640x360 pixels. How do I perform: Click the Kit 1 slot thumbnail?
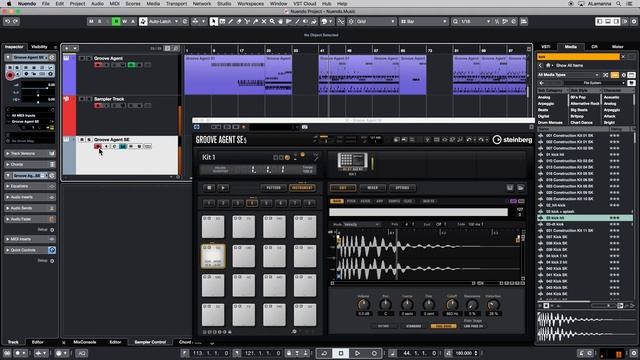353,161
